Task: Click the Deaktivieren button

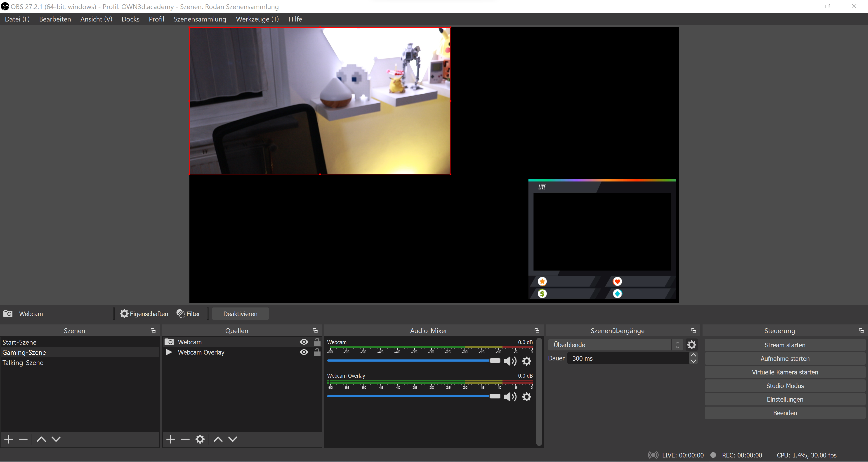Action: pyautogui.click(x=240, y=314)
